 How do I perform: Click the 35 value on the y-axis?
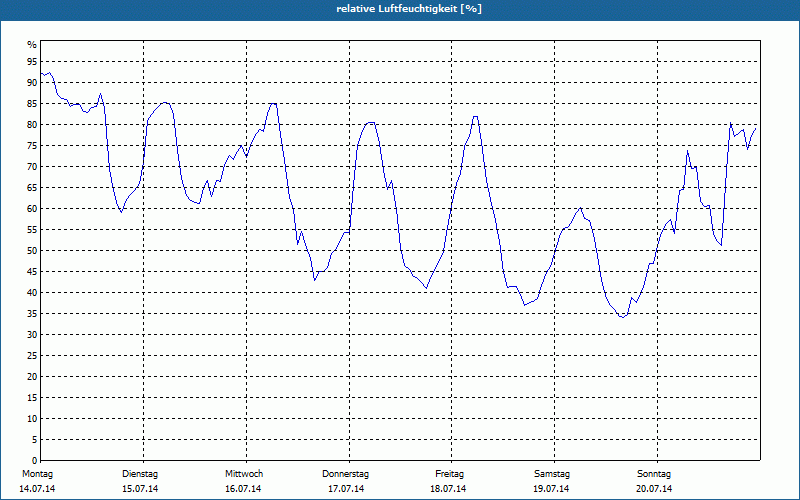tap(32, 313)
